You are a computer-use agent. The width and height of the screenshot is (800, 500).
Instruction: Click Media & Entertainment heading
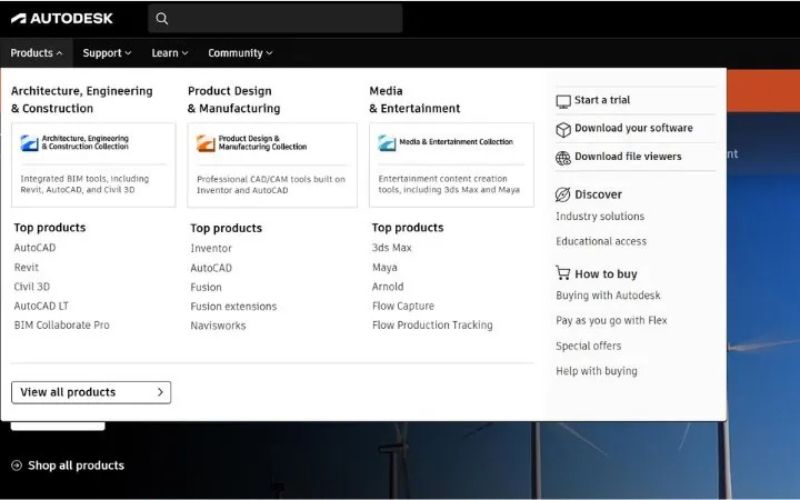click(414, 99)
